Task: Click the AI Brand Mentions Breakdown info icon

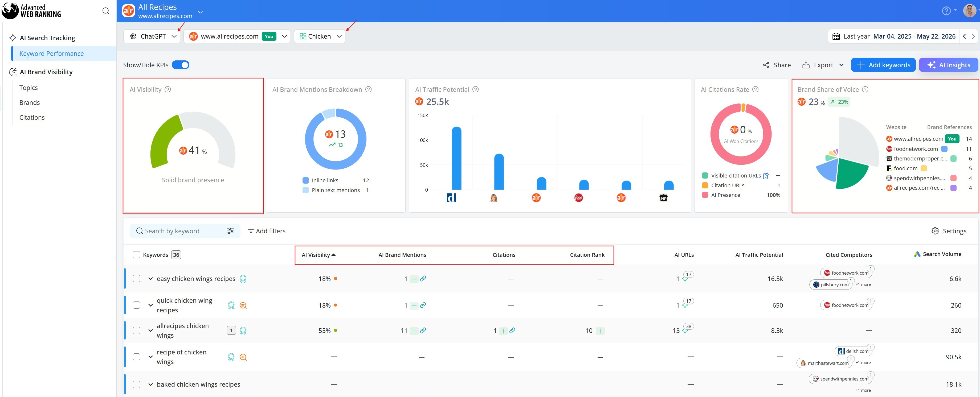Action: click(368, 89)
